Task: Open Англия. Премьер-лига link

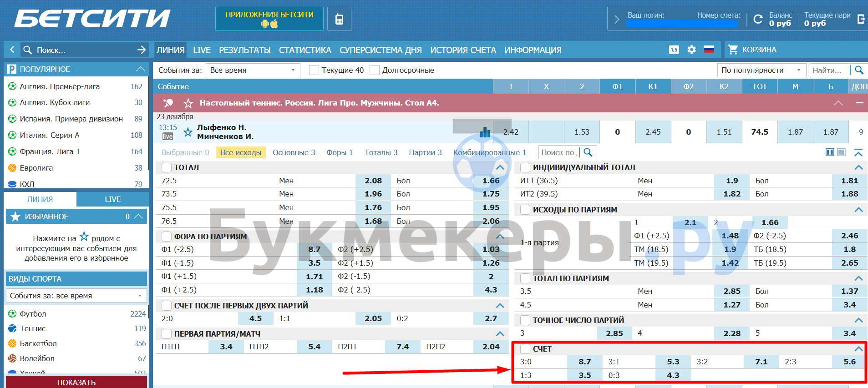Action: coord(60,86)
